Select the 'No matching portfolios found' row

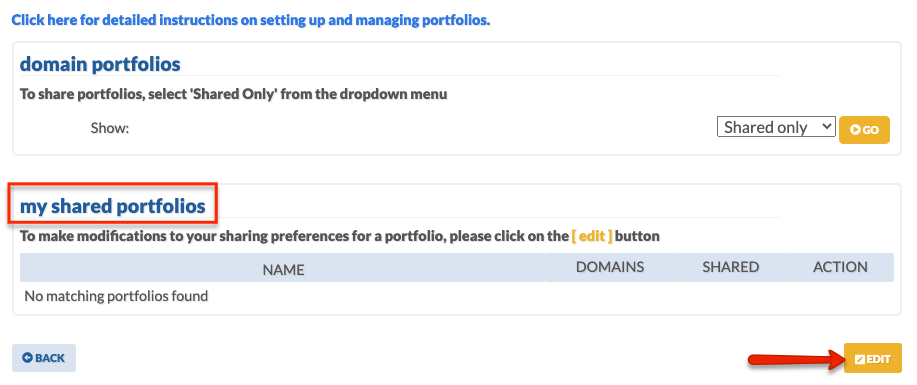pos(457,296)
